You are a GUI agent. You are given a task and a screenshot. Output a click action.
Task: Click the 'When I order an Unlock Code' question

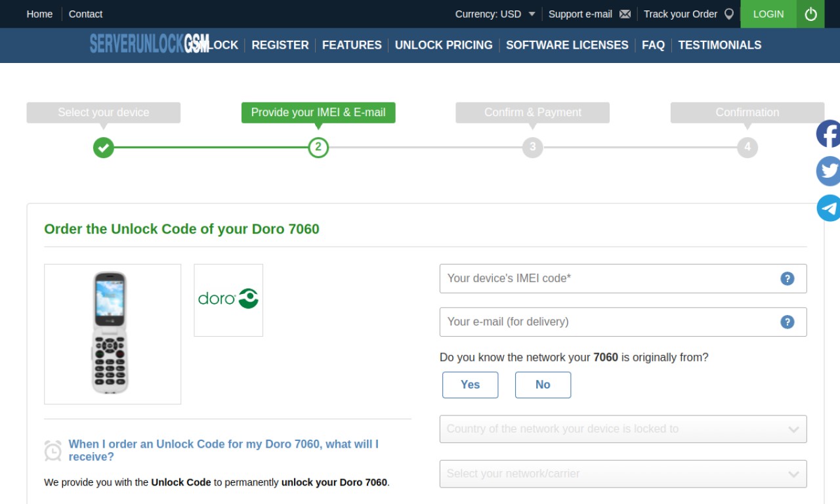pyautogui.click(x=224, y=450)
